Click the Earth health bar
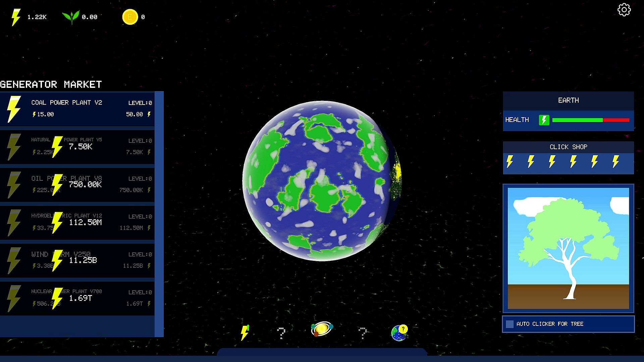The height and width of the screenshot is (362, 644). pos(590,120)
